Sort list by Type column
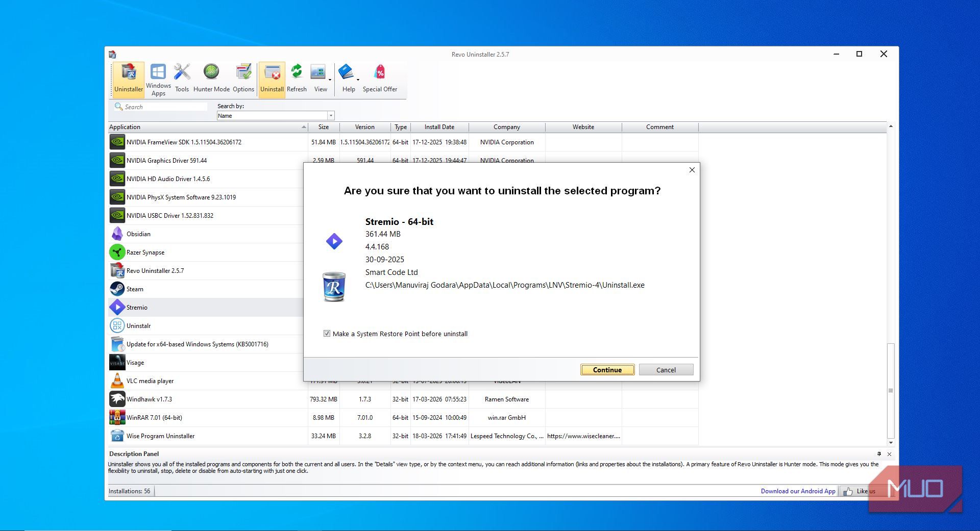The image size is (980, 531). coord(401,127)
